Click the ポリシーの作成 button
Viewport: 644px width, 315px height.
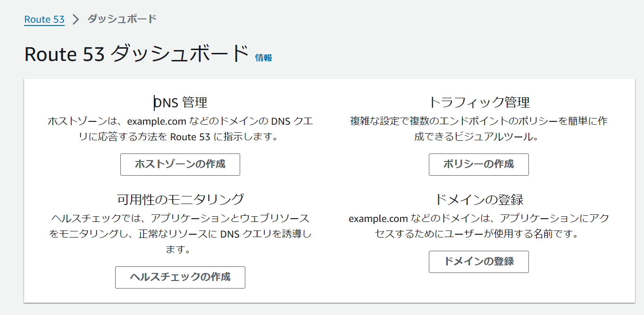tap(479, 164)
